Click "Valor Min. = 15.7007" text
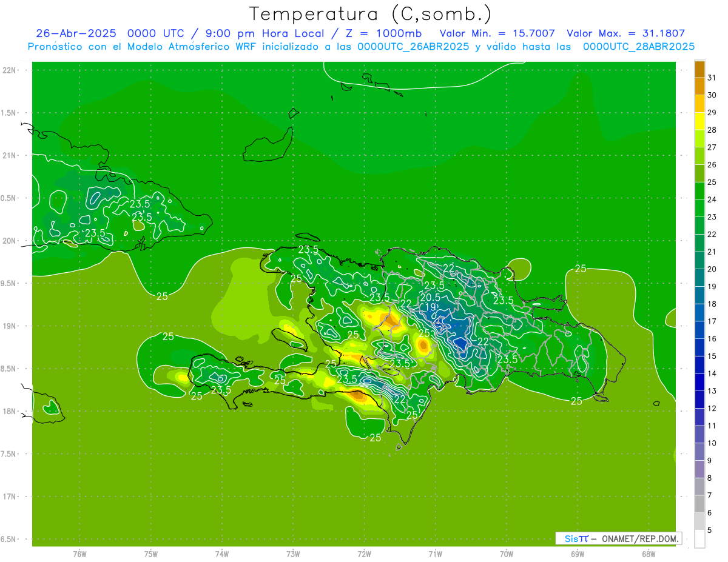The width and height of the screenshot is (728, 562). 497,33
